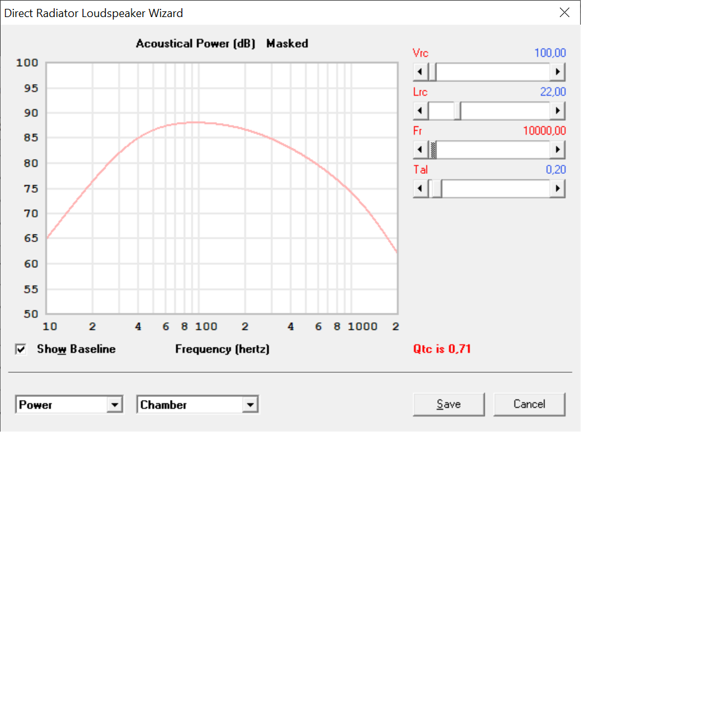Viewport: 721px width, 728px height.
Task: Increase Lrc with right arrow
Action: (557, 111)
